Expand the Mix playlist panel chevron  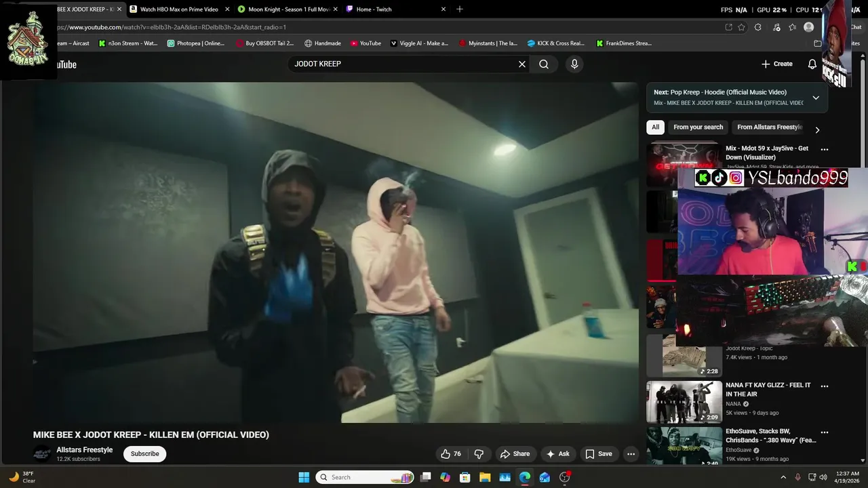coord(816,98)
